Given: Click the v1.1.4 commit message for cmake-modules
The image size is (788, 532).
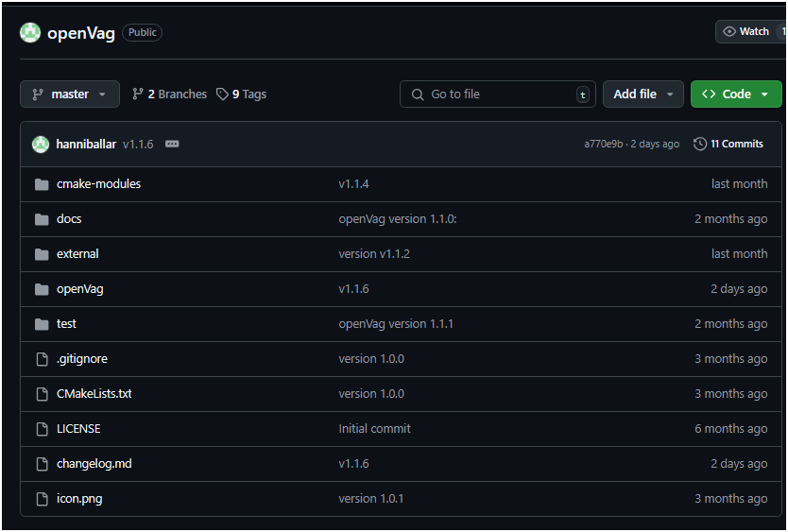Looking at the screenshot, I should 353,184.
